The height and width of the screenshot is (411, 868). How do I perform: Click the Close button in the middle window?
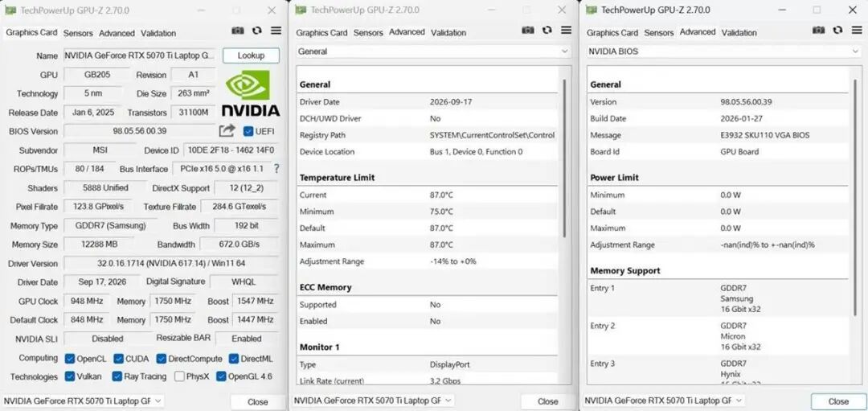tap(547, 401)
